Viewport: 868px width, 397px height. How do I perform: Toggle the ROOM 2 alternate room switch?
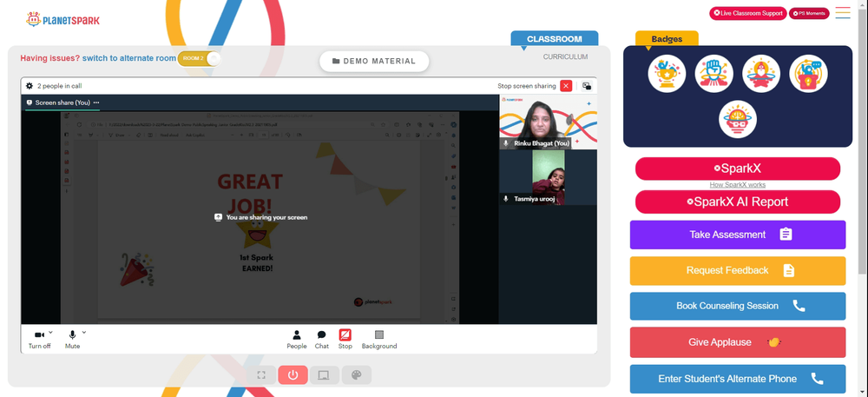[200, 58]
